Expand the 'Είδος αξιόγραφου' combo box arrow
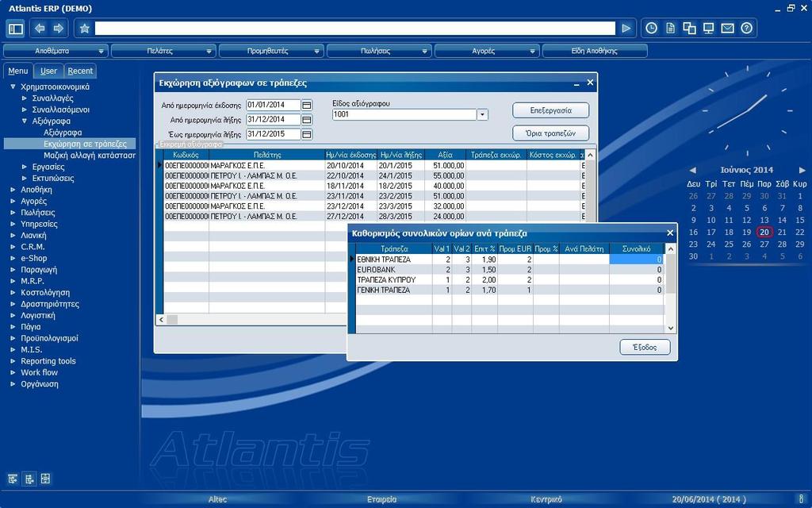Image resolution: width=812 pixels, height=508 pixels. tap(482, 114)
